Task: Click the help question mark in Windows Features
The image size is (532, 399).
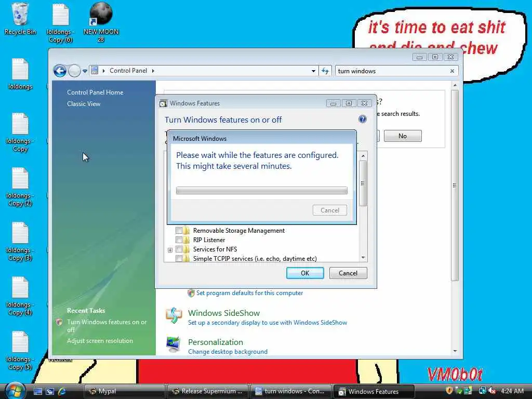Action: click(x=362, y=119)
